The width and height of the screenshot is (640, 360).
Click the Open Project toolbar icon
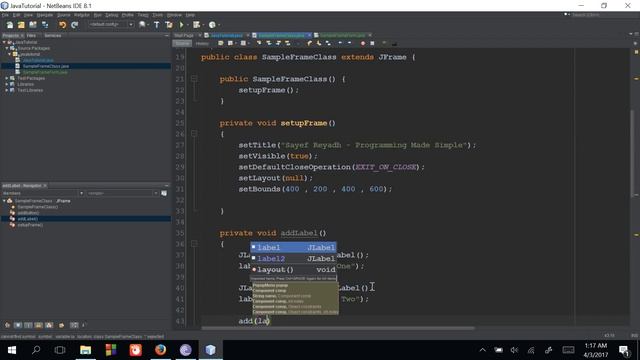(33, 25)
